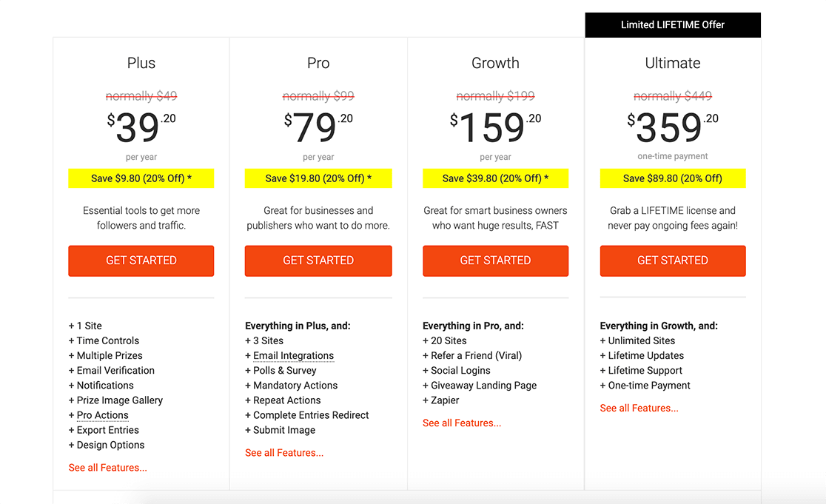This screenshot has width=826, height=504.
Task: Select the Ultimate plan heading
Action: click(672, 64)
